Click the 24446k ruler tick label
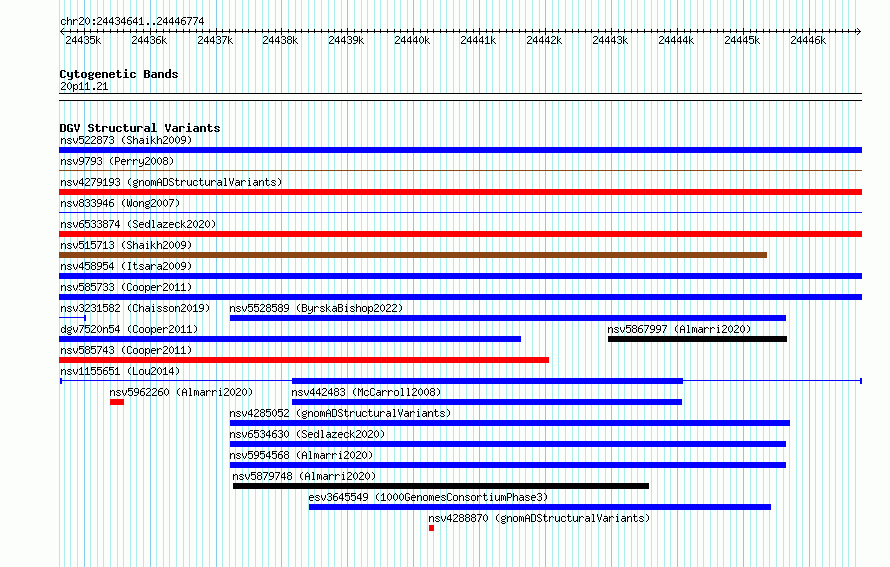This screenshot has width=890, height=567. coord(808,40)
